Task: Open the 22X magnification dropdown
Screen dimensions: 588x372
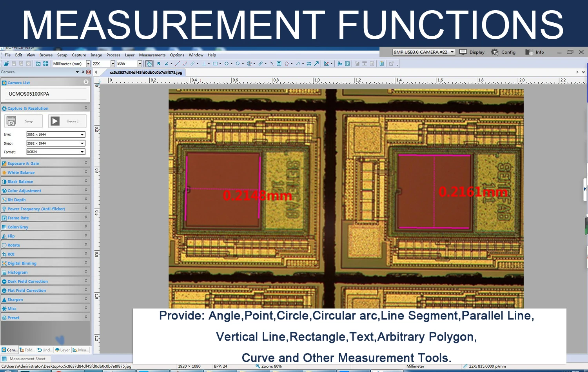Action: tap(113, 64)
